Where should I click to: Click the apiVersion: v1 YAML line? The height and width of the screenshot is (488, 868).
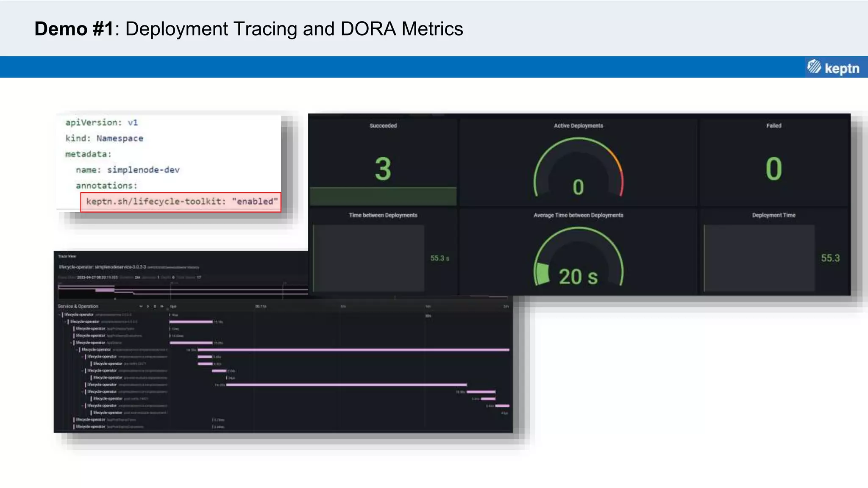point(101,122)
